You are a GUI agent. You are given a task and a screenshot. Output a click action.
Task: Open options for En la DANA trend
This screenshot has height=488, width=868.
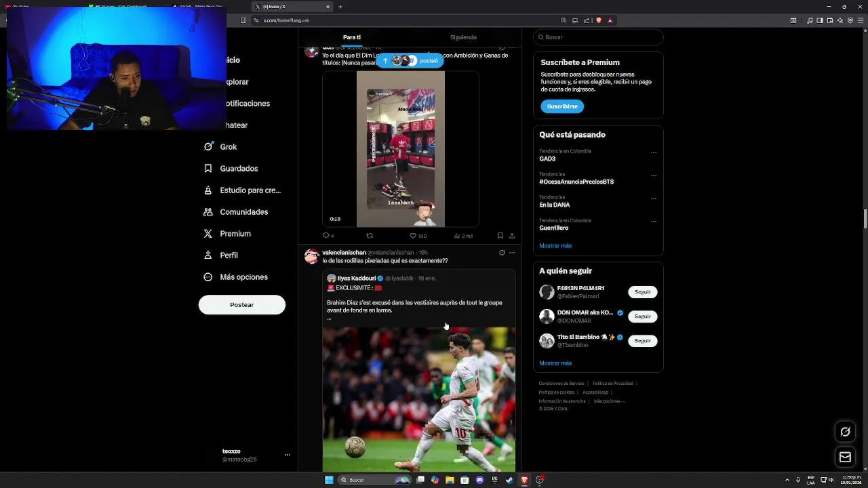(654, 199)
